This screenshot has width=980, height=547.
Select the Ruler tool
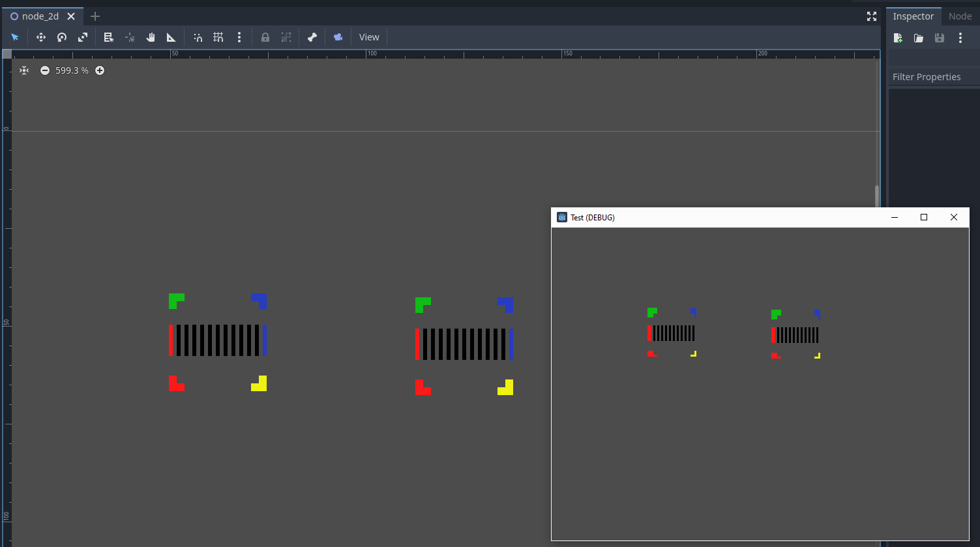[x=171, y=37]
